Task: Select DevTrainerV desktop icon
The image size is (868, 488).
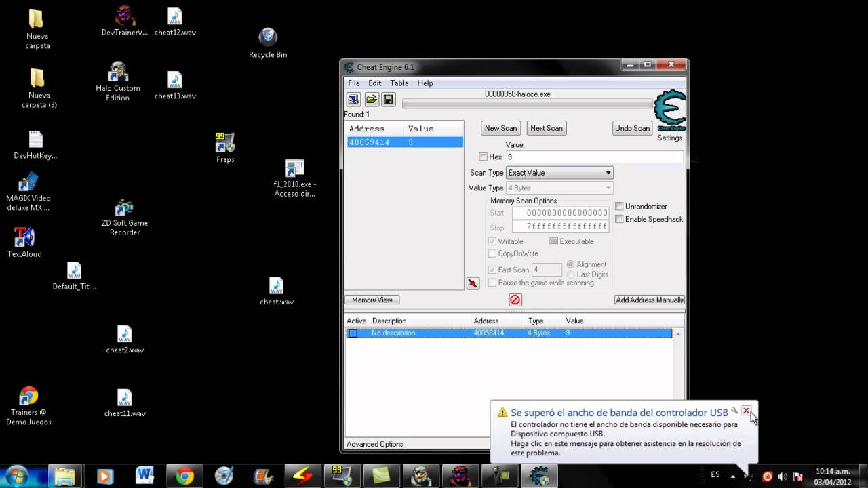Action: pos(124,21)
